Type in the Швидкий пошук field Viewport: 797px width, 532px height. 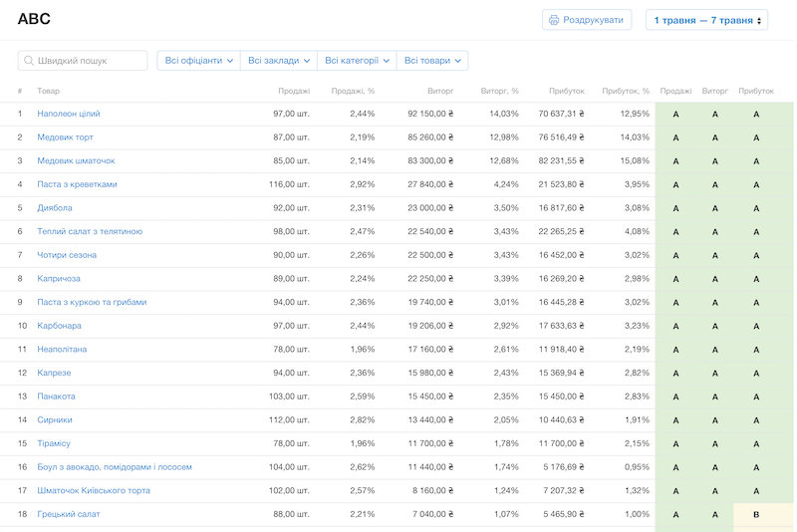coord(90,61)
